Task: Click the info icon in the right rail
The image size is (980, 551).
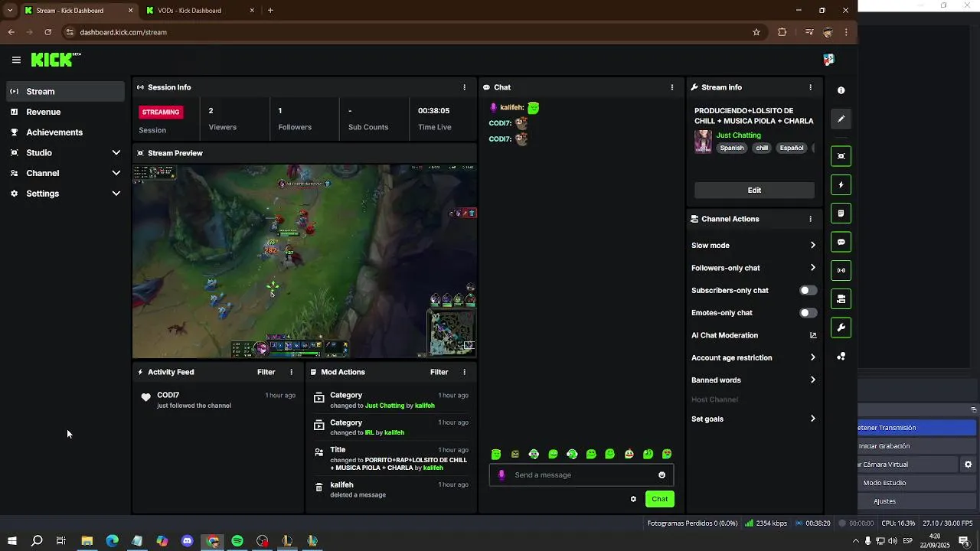Action: tap(841, 90)
